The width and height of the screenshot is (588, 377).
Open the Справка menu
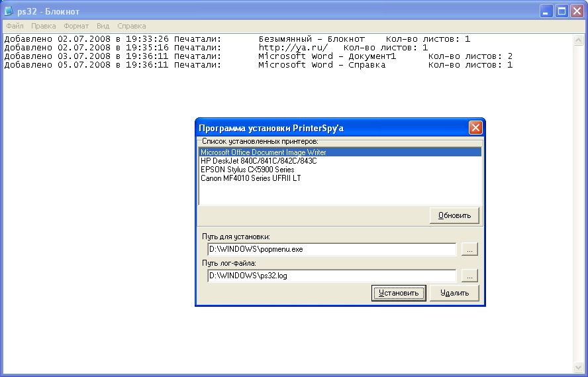(131, 26)
